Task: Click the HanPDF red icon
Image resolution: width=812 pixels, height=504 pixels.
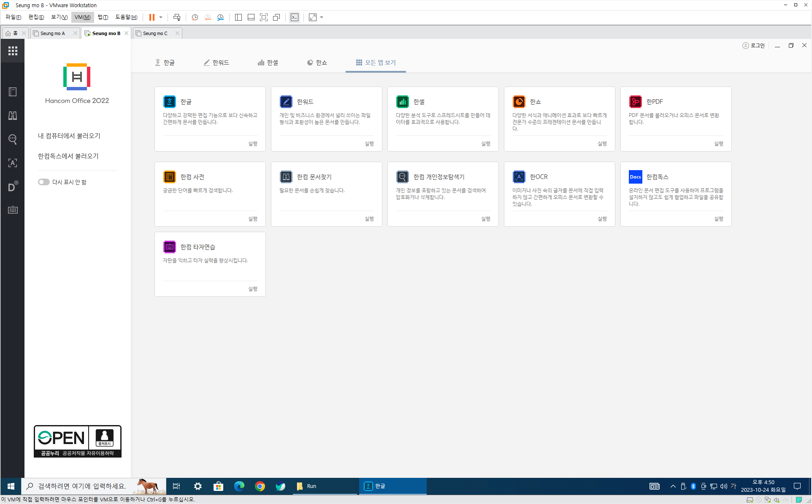Action: (635, 102)
